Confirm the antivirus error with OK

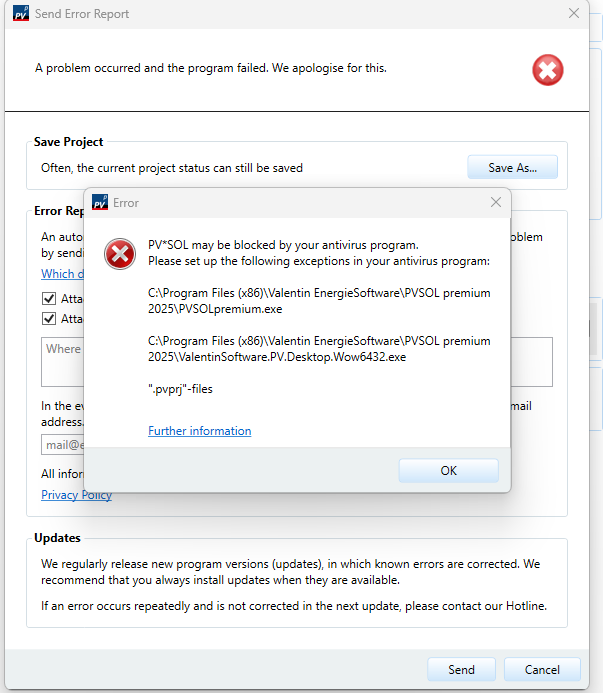[x=449, y=471]
